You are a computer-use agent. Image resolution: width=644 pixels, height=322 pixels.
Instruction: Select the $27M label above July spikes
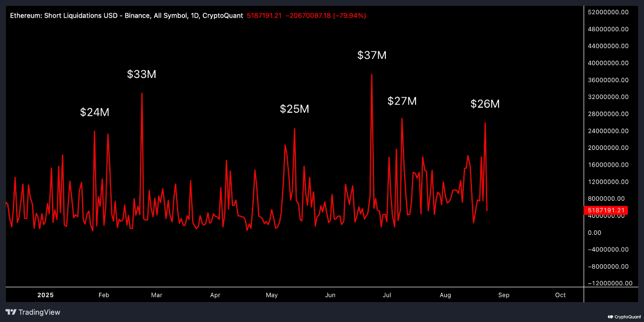click(402, 101)
